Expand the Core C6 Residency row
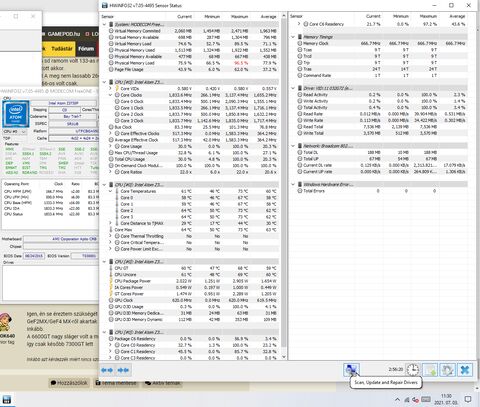This screenshot has width=480, height=407. [x=299, y=24]
